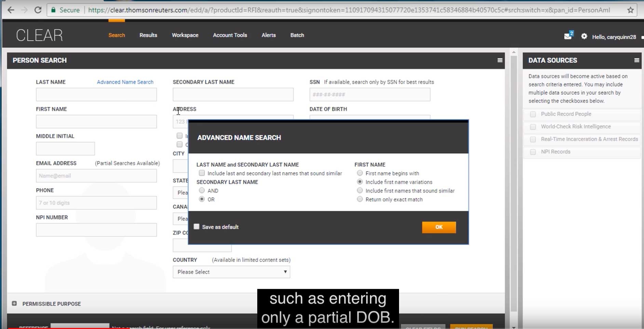Expand the Permissible Purpose section
Screen dimensions: 644x329
point(14,303)
